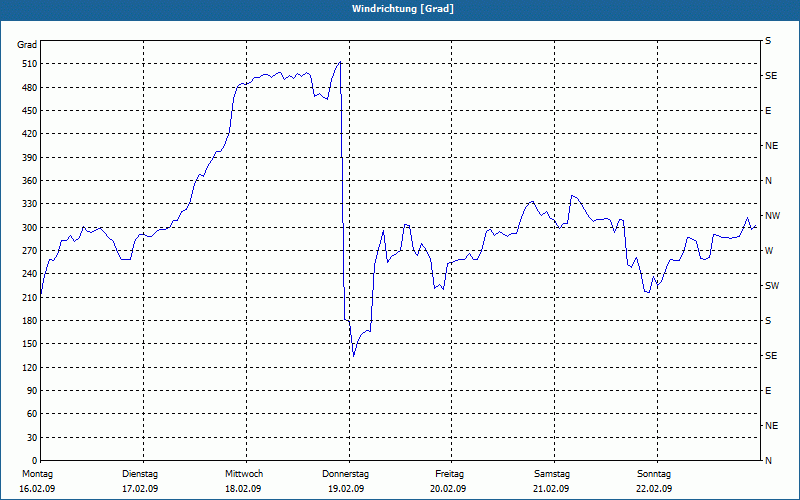Select the 450 y-axis label

30,111
